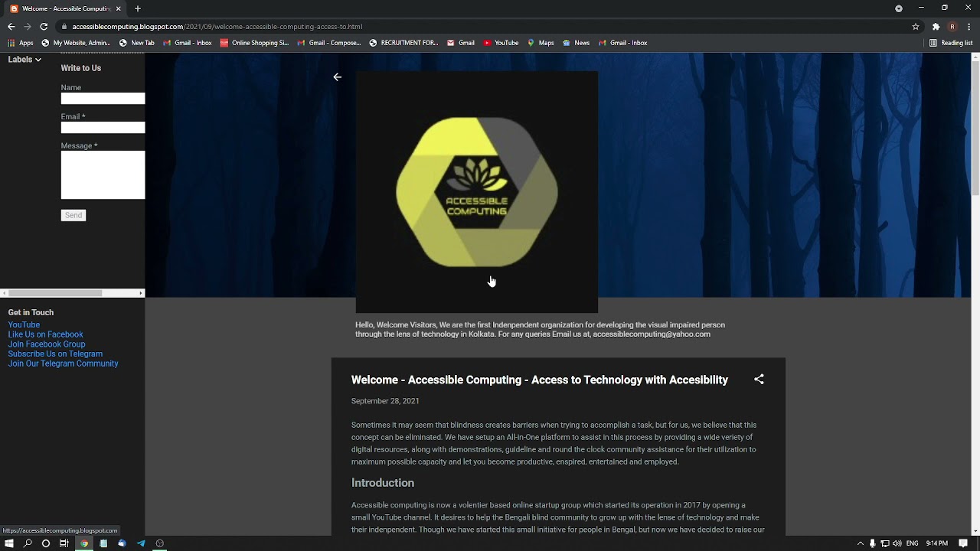Close the Welcome - Accessible Computing tab
Image resolution: width=980 pixels, height=551 pixels.
tap(119, 8)
